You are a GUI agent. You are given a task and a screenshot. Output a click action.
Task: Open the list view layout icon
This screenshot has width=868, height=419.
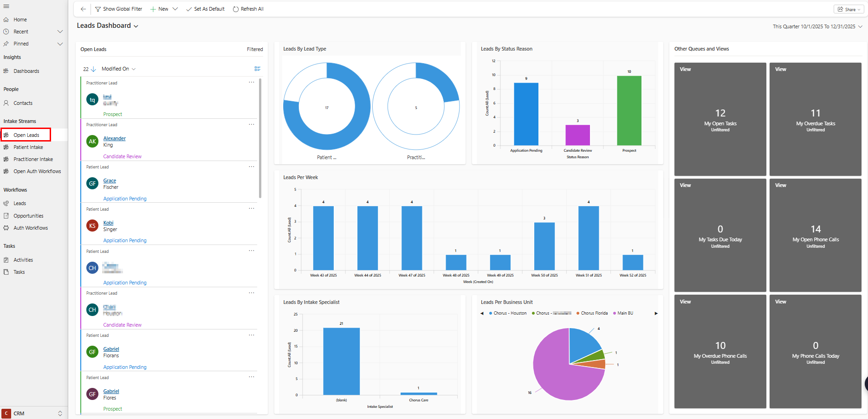coord(257,69)
